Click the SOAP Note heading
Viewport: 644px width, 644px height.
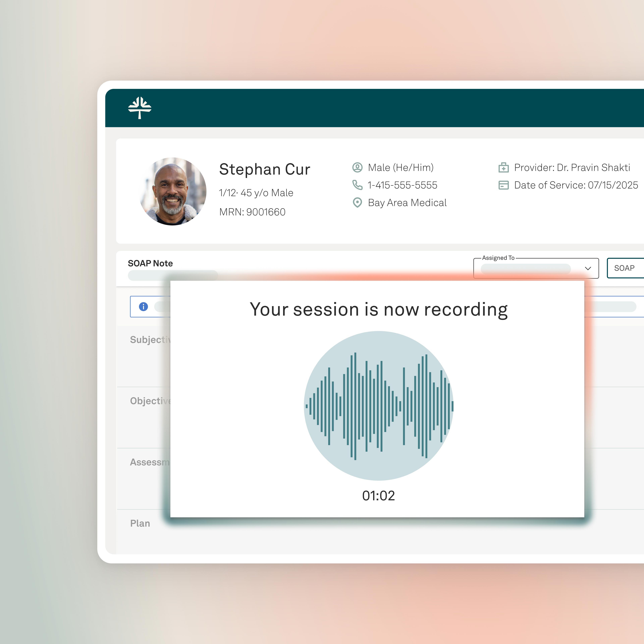click(x=150, y=263)
